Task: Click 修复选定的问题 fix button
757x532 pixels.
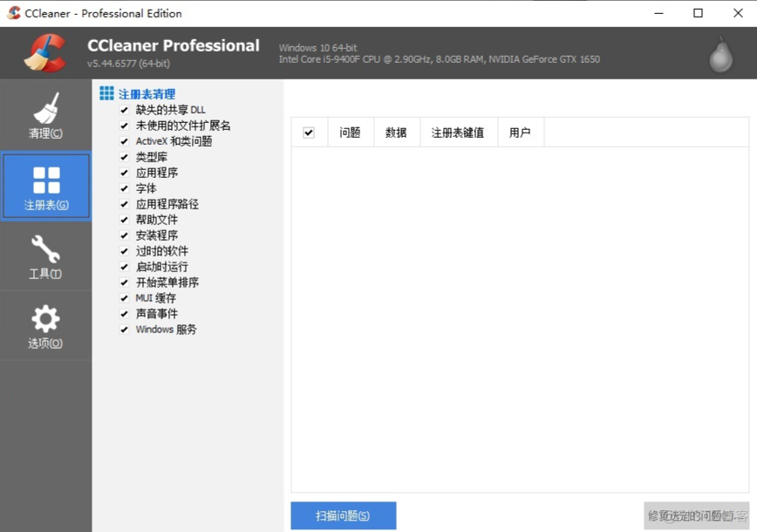Action: [696, 515]
